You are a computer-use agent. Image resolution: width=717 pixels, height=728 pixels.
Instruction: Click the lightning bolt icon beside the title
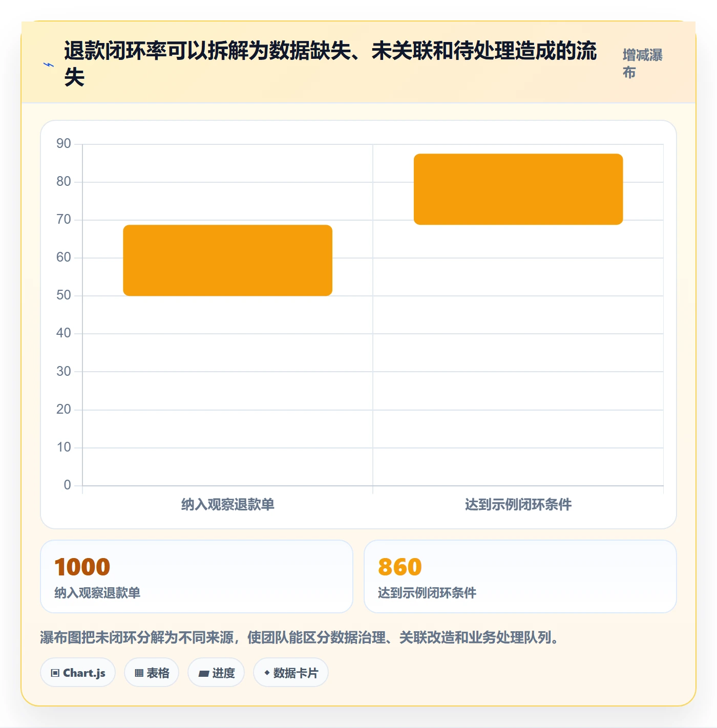coord(49,65)
